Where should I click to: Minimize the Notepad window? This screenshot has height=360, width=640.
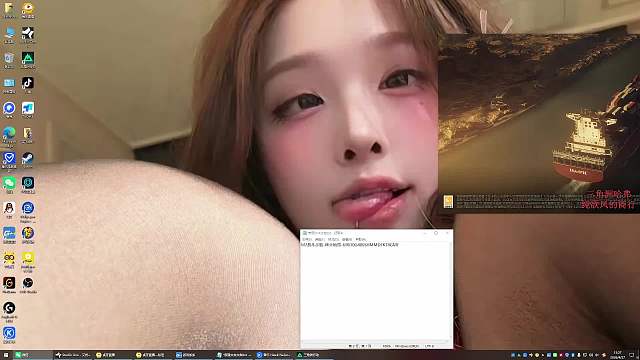tap(425, 233)
